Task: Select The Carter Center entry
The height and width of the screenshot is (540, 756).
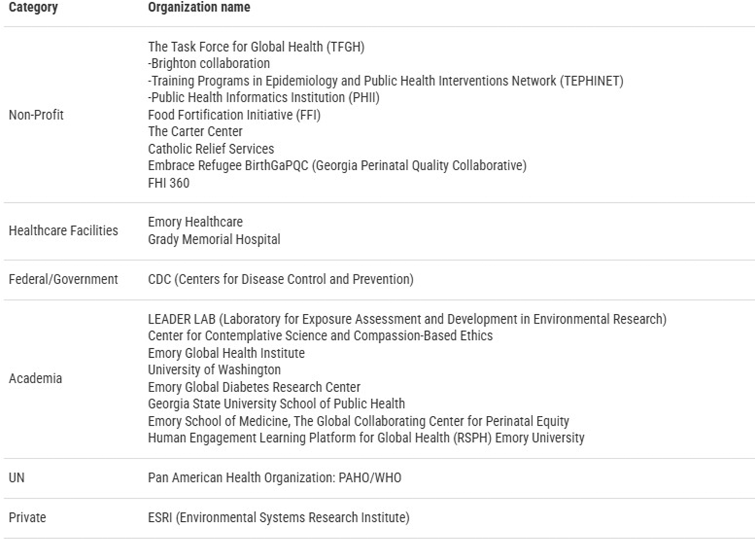Action: 195,131
